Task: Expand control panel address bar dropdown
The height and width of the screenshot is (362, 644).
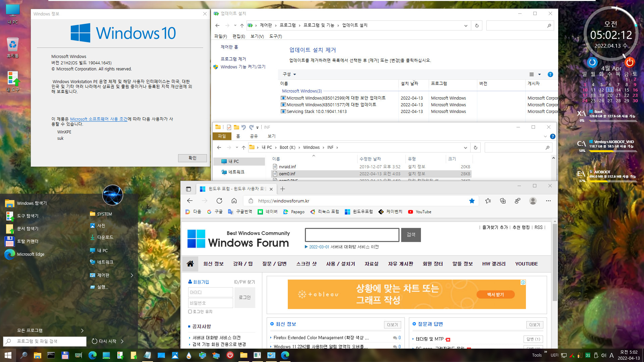Action: pos(466,25)
